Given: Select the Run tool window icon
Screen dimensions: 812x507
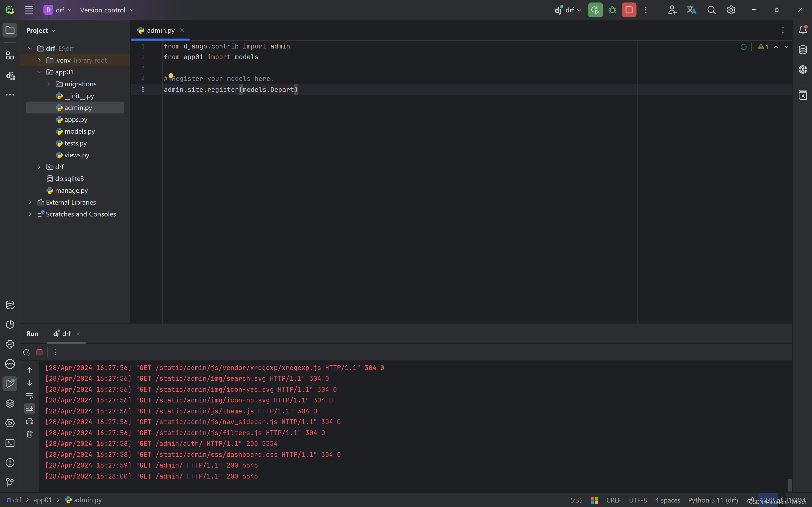Looking at the screenshot, I should (x=10, y=383).
